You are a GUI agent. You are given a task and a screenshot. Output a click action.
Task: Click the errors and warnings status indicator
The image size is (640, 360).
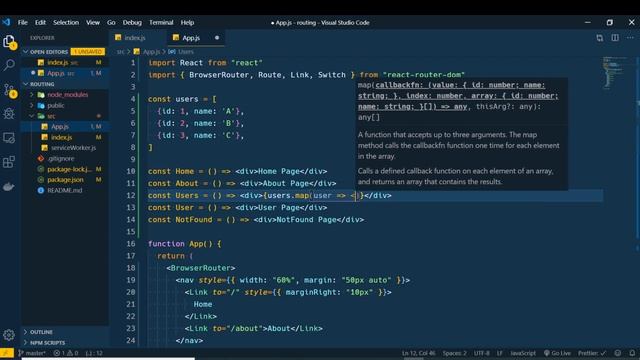coord(66,353)
